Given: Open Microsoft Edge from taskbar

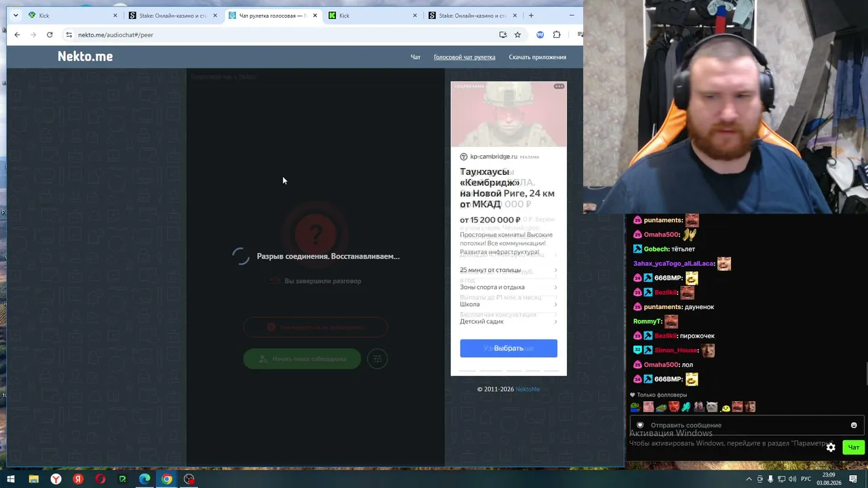Looking at the screenshot, I should (144, 479).
